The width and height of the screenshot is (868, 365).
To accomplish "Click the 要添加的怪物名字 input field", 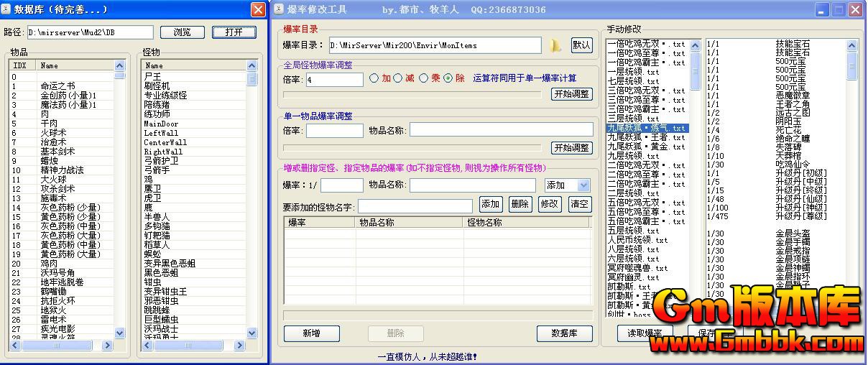I will pos(415,207).
